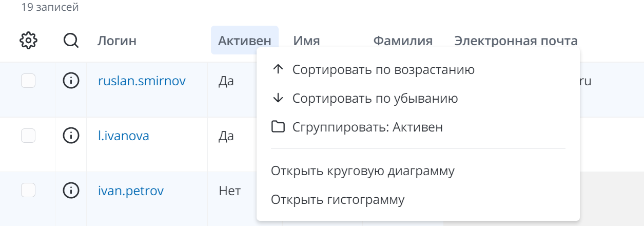Image resolution: width=644 pixels, height=226 pixels.
Task: Click the folder icon for grouping
Action: tap(278, 127)
